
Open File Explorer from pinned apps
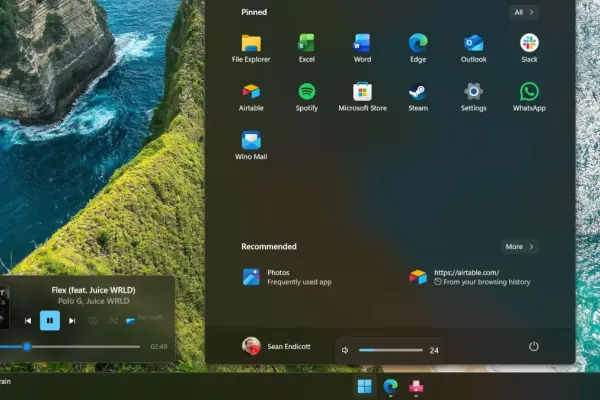(251, 49)
